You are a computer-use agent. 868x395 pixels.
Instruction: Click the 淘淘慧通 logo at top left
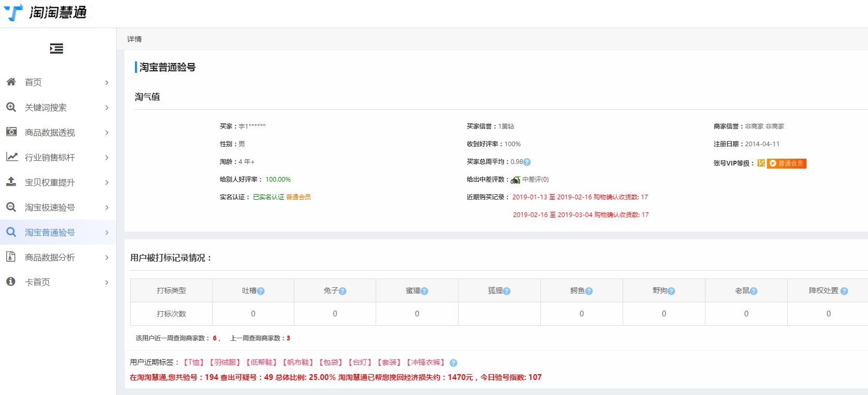click(x=46, y=12)
